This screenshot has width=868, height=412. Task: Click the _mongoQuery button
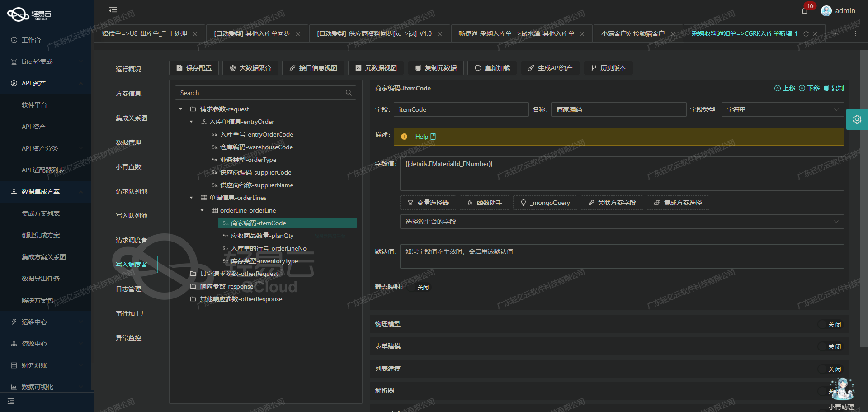click(545, 203)
